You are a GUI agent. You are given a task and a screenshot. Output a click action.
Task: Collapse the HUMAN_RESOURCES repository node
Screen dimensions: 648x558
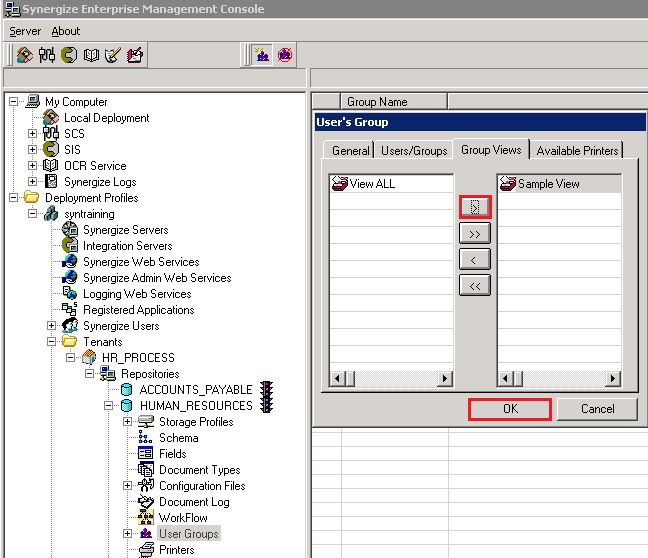[108, 406]
